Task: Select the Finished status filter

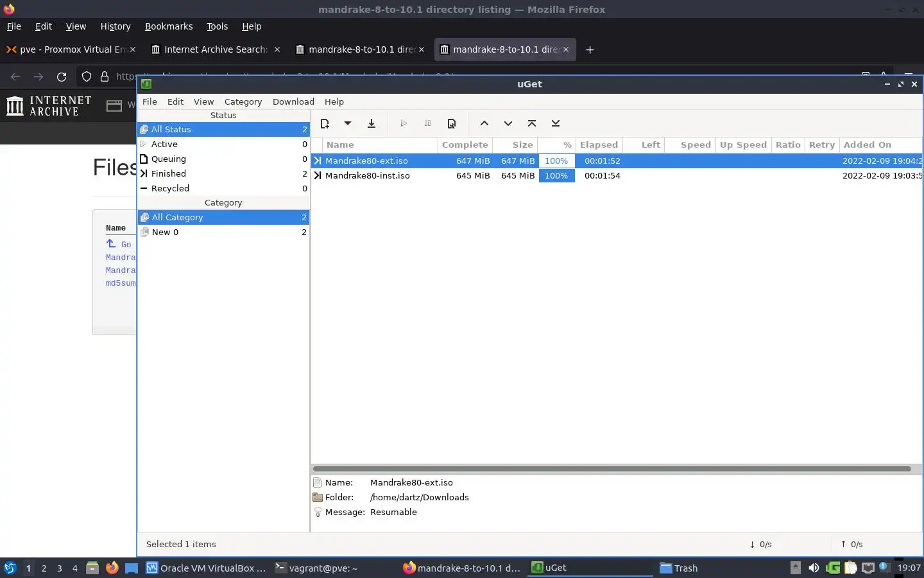Action: (x=223, y=173)
